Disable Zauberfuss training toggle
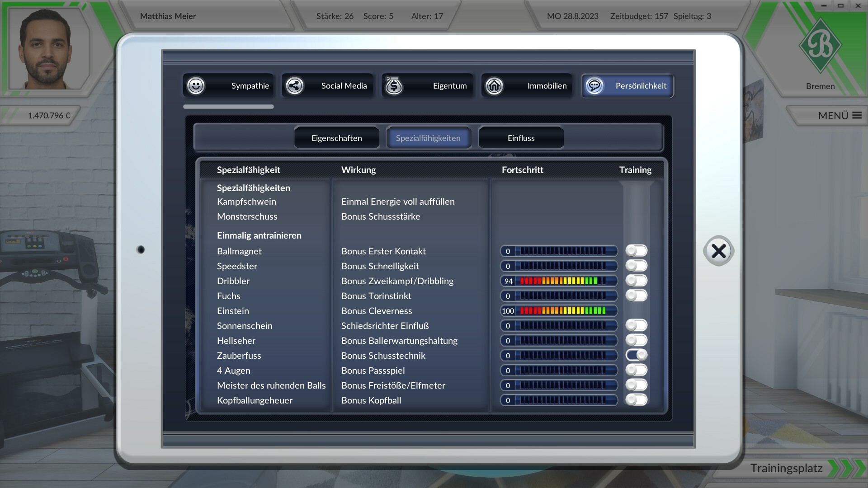868x488 pixels. coord(637,355)
